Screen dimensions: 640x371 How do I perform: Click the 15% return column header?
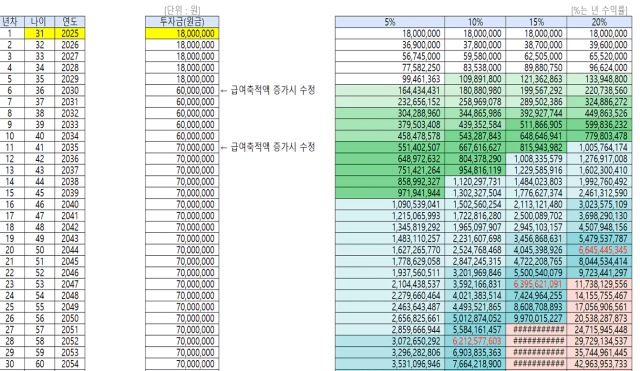(x=536, y=22)
